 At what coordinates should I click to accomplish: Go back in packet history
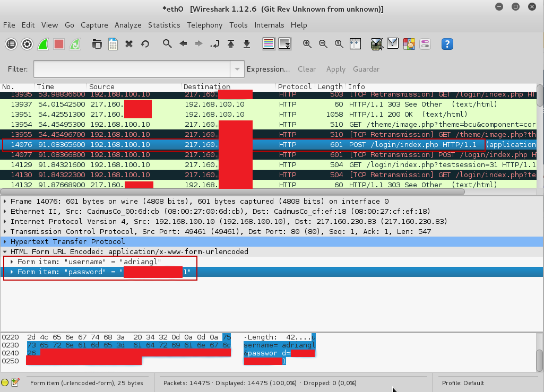(183, 43)
